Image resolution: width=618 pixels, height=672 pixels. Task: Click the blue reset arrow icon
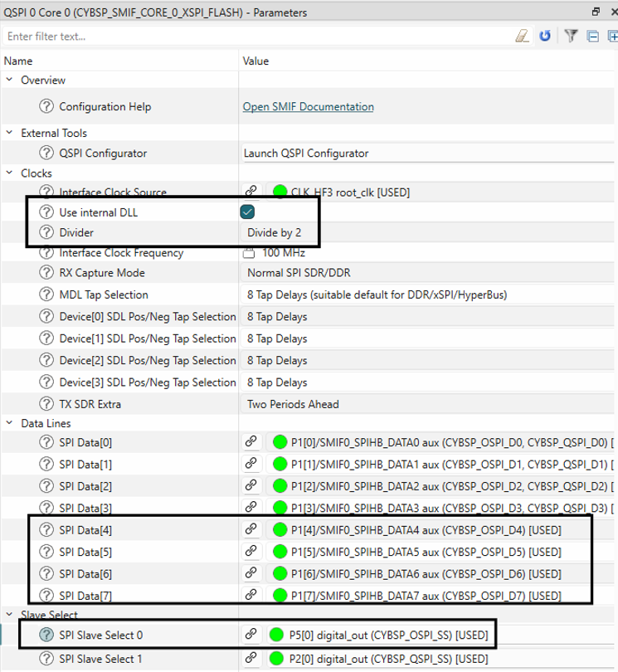pyautogui.click(x=545, y=37)
